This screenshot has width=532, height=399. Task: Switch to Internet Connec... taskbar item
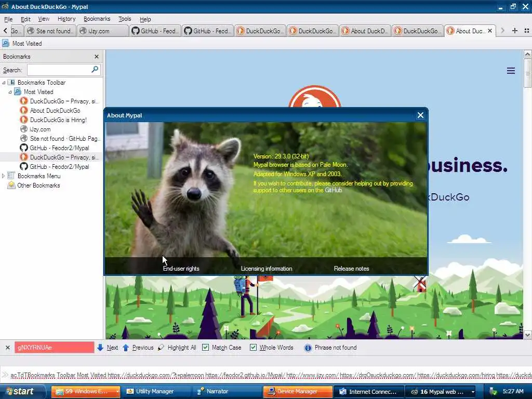[368, 392]
